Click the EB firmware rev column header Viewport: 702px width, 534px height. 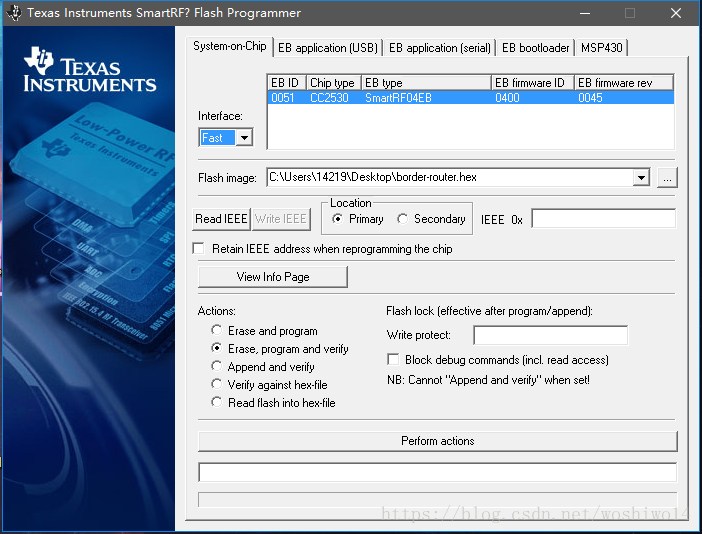pyautogui.click(x=624, y=83)
